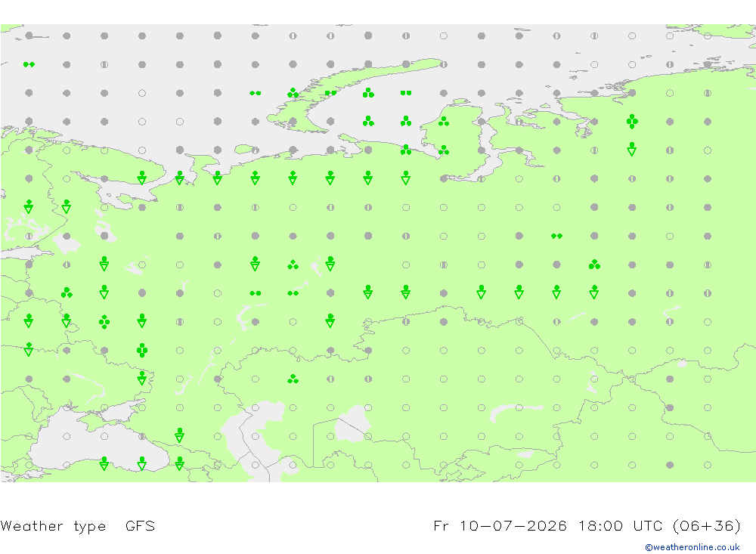The height and width of the screenshot is (554, 756).
Task: Click the "GFS" model label
Action: (140, 525)
